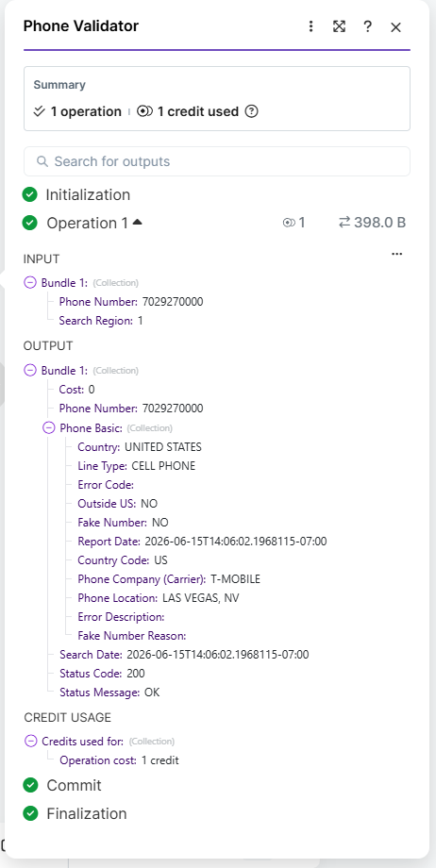
Task: Collapse the OUTPUT Bundle 1 collection
Action: [30, 371]
